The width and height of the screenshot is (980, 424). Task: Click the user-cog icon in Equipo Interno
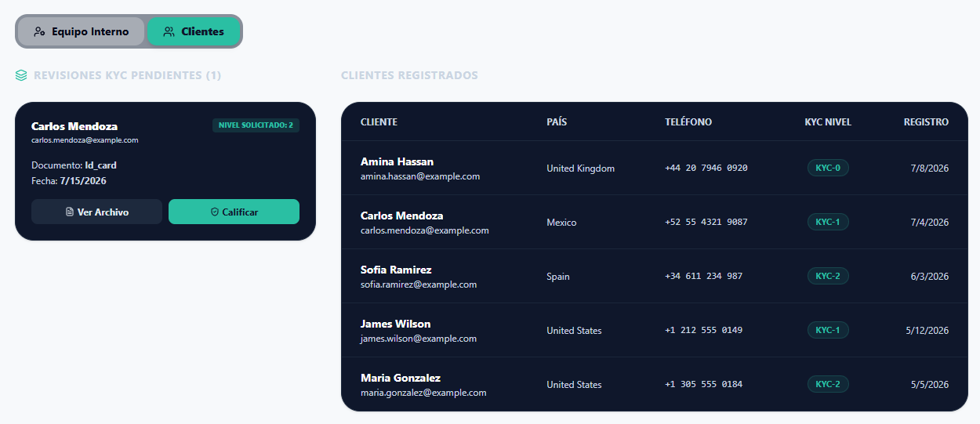coord(40,32)
